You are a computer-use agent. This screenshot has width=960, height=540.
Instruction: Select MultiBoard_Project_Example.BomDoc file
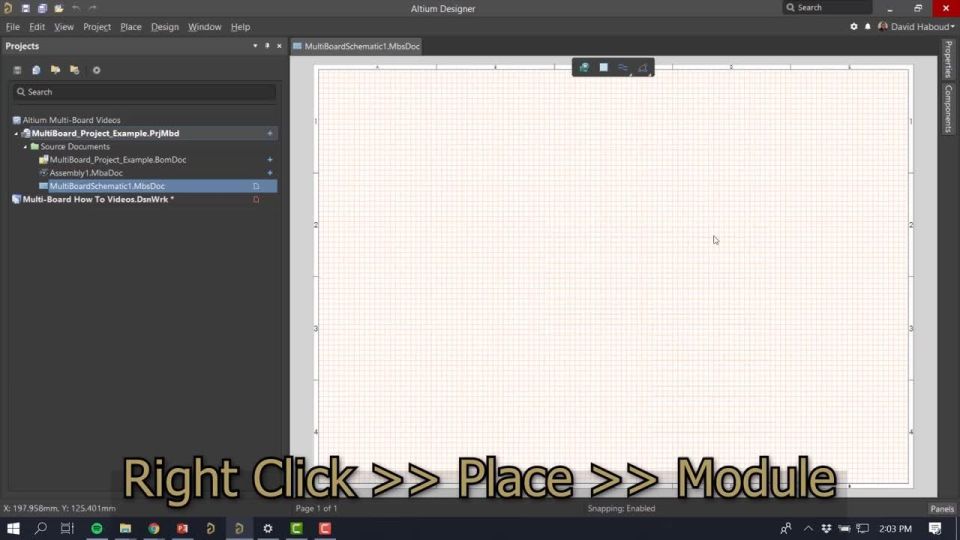118,160
